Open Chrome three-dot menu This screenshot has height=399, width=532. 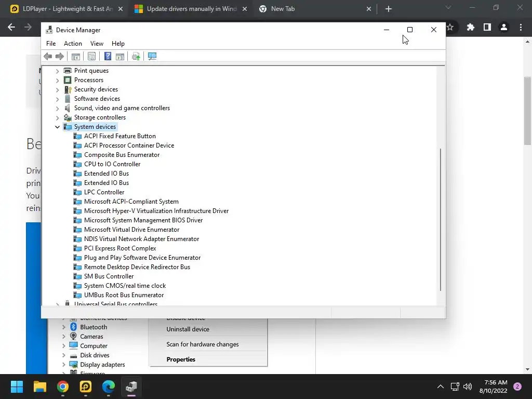(x=521, y=27)
